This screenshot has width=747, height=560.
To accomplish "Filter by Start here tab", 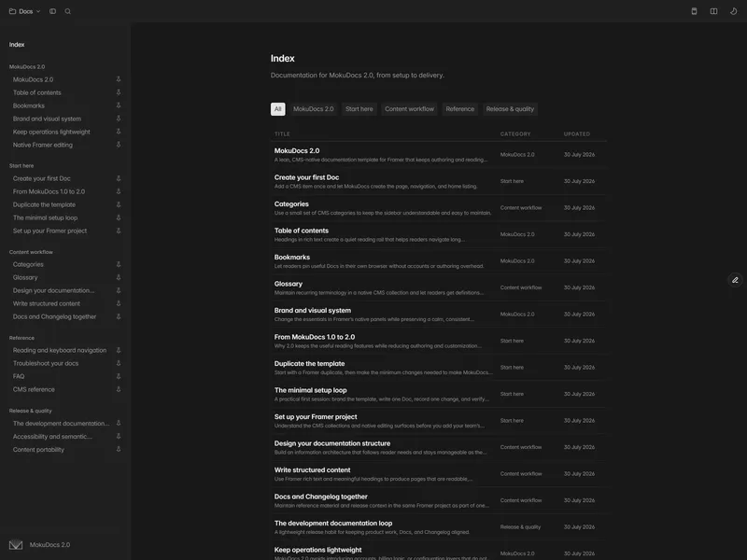I will pyautogui.click(x=359, y=109).
